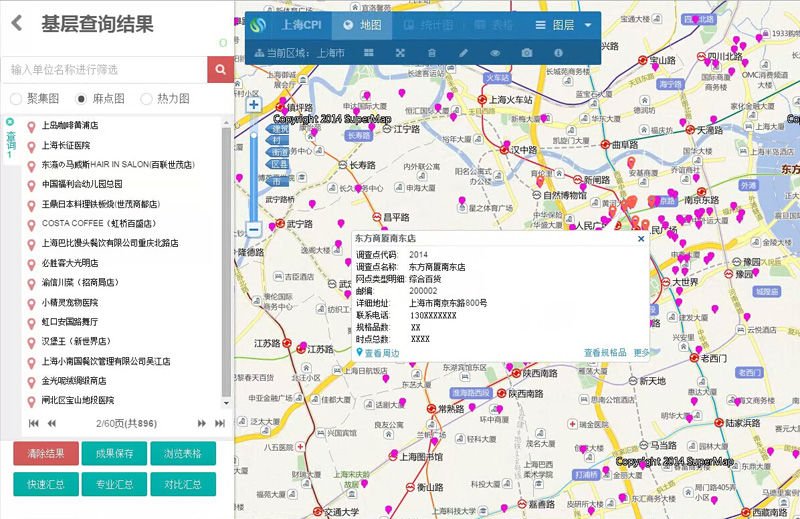Select the 聚集图 radio option
The width and height of the screenshot is (800, 519).
16,98
